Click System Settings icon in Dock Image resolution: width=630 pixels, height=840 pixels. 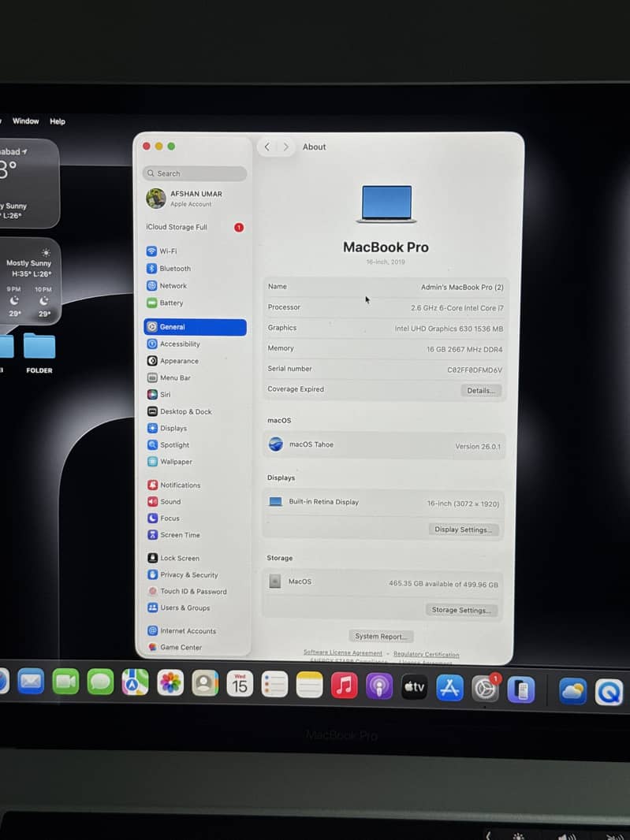click(485, 689)
